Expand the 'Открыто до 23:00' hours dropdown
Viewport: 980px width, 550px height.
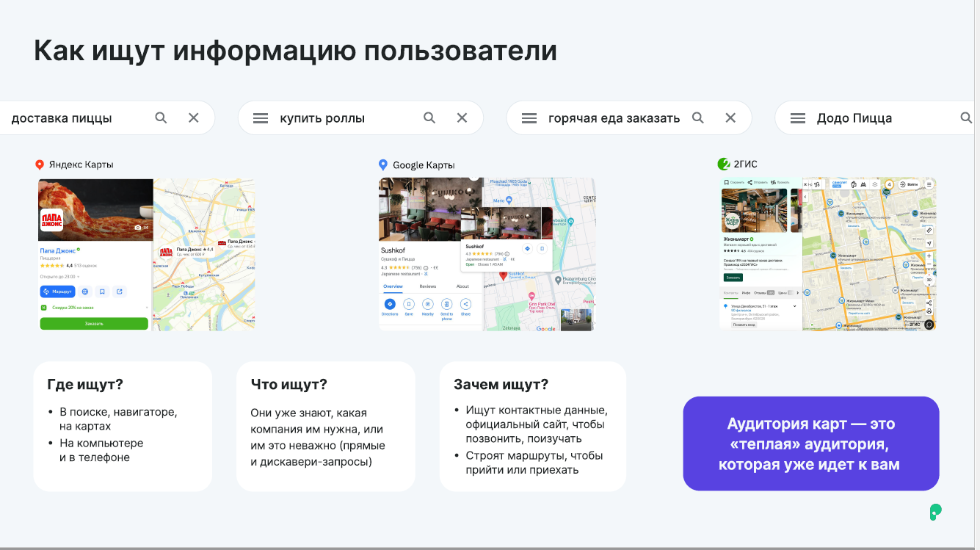(x=59, y=277)
